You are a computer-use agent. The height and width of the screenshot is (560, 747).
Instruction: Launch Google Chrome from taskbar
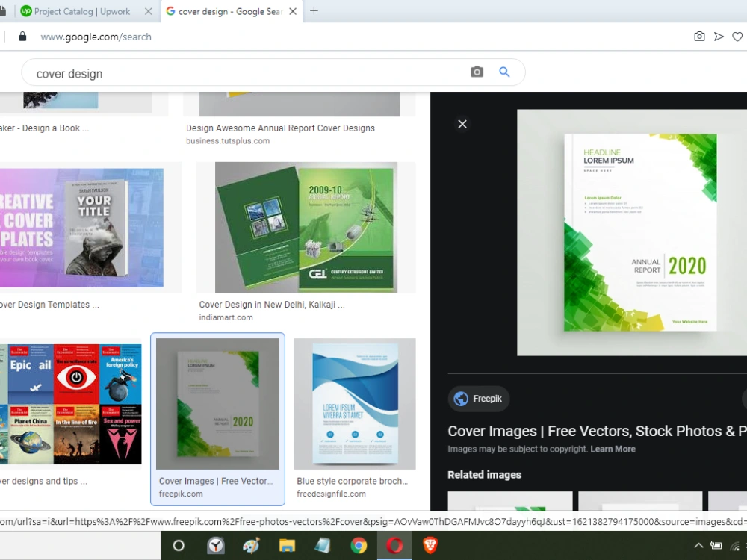pyautogui.click(x=359, y=546)
